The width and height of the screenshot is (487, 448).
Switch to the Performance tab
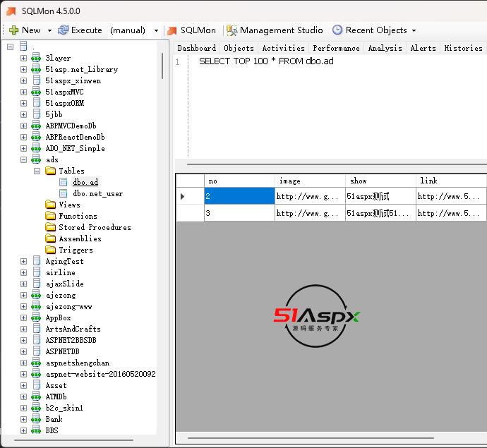(x=336, y=48)
